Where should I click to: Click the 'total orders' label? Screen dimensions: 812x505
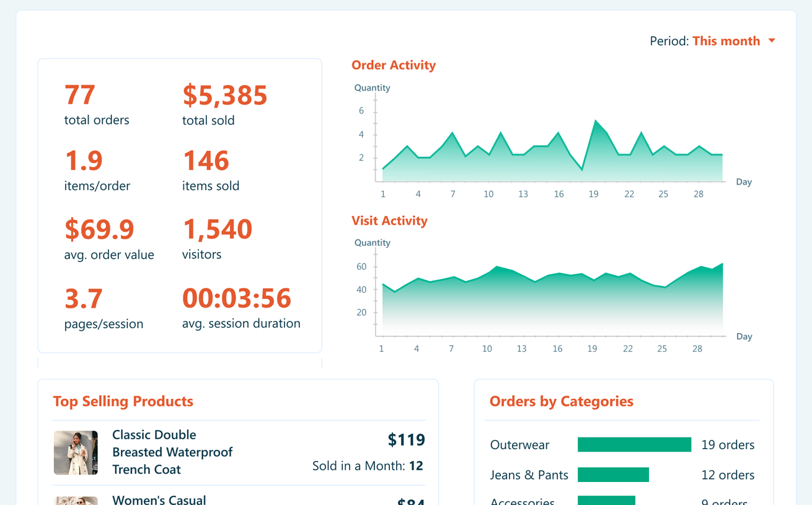coord(97,120)
